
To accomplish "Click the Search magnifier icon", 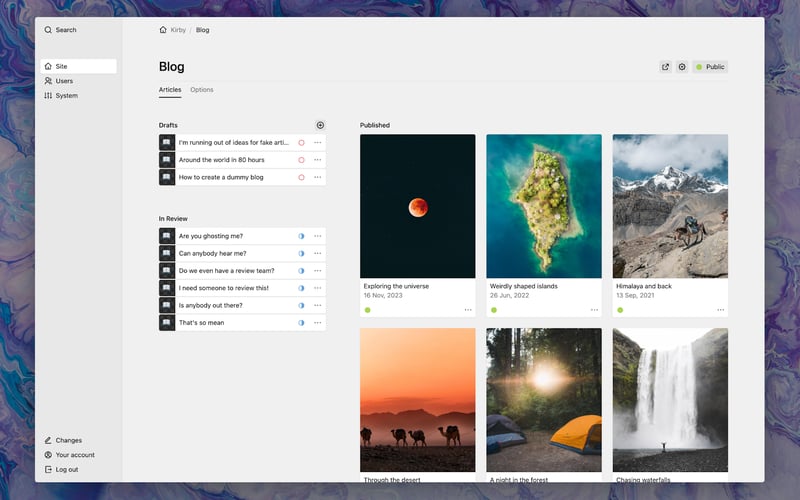I will 48,30.
